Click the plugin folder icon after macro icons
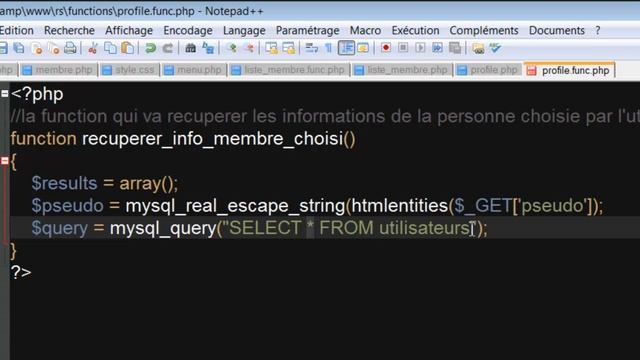The image size is (640, 360). [x=478, y=48]
